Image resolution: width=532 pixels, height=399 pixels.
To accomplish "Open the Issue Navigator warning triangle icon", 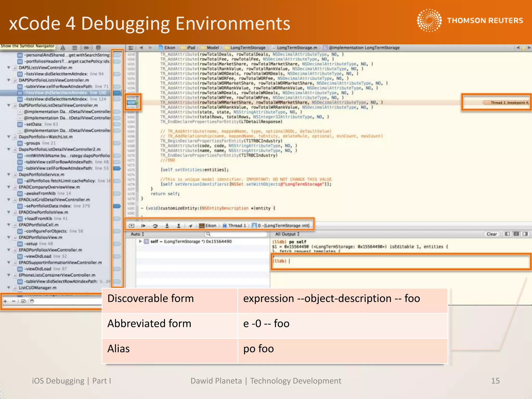I will (x=63, y=48).
